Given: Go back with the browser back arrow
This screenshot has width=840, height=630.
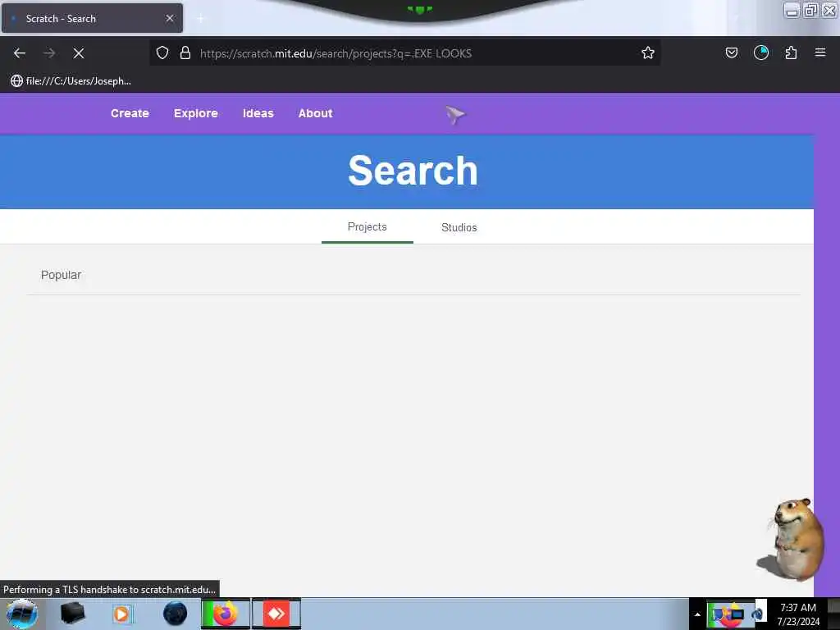Looking at the screenshot, I should point(20,53).
